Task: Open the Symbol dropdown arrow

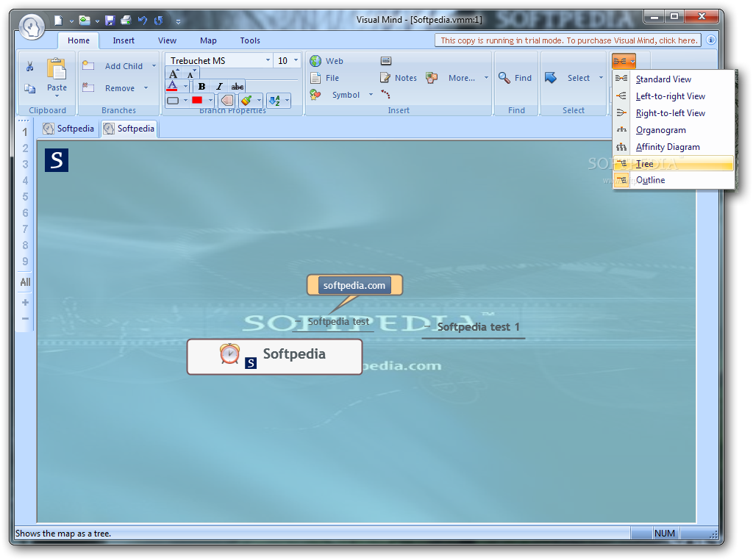Action: (371, 95)
